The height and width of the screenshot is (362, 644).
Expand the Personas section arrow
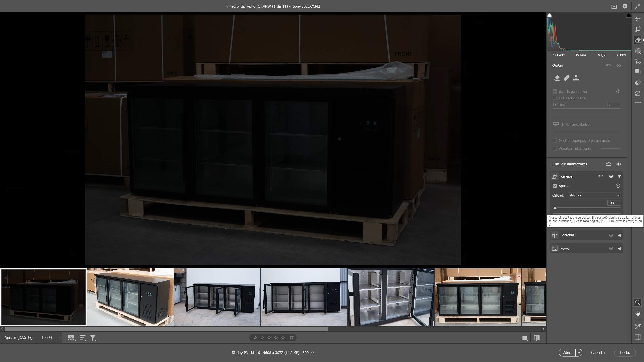[x=619, y=235]
